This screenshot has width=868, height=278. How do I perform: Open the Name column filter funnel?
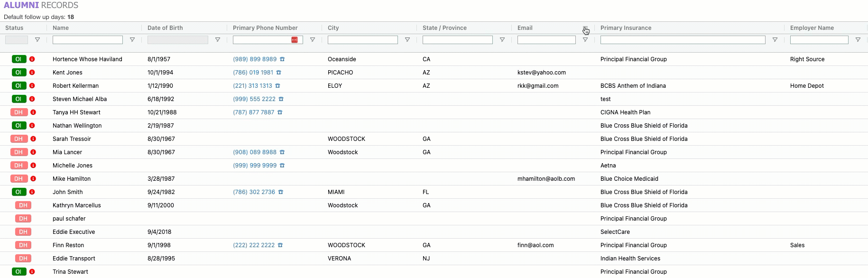point(132,40)
